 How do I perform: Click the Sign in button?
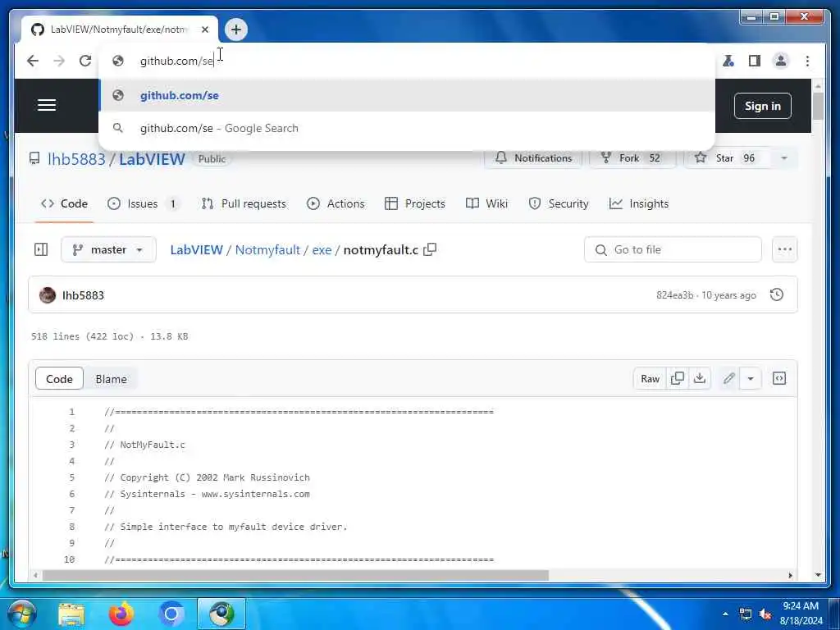(x=762, y=106)
